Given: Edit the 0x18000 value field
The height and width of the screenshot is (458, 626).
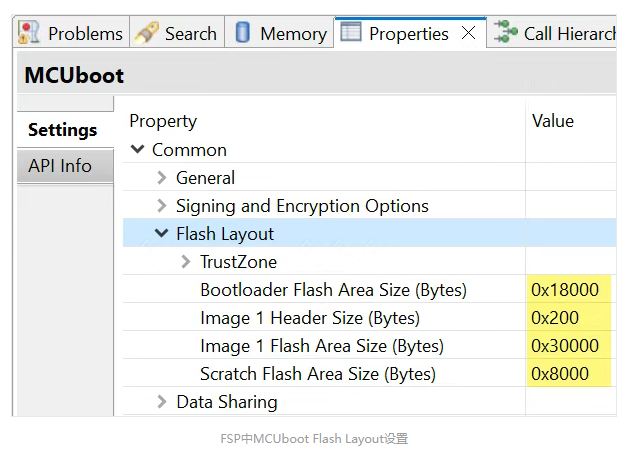Looking at the screenshot, I should [x=569, y=289].
